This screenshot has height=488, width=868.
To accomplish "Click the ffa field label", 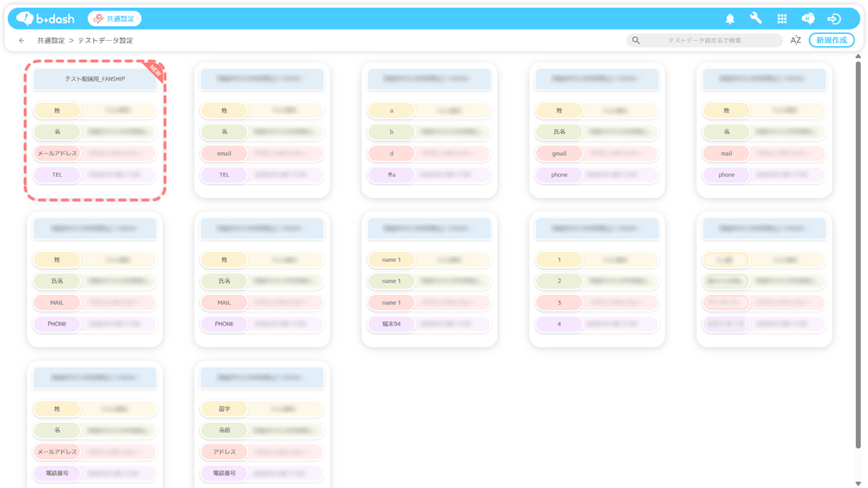I will (391, 175).
